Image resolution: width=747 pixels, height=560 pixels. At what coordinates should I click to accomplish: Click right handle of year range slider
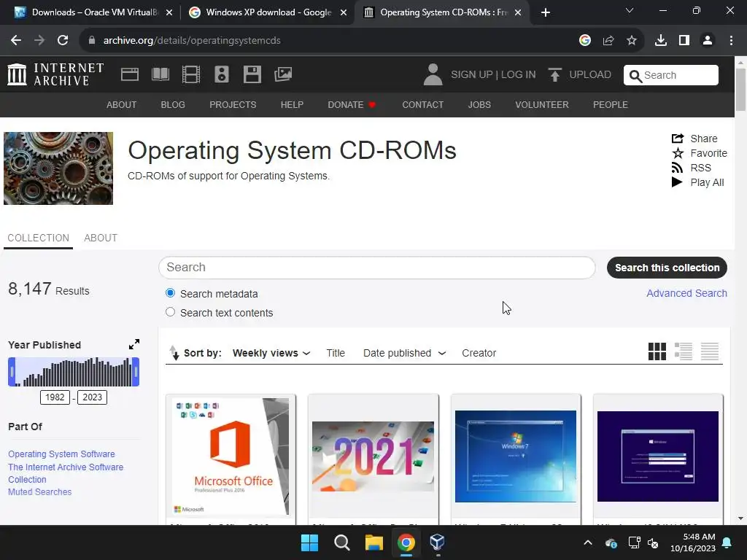tap(136, 372)
